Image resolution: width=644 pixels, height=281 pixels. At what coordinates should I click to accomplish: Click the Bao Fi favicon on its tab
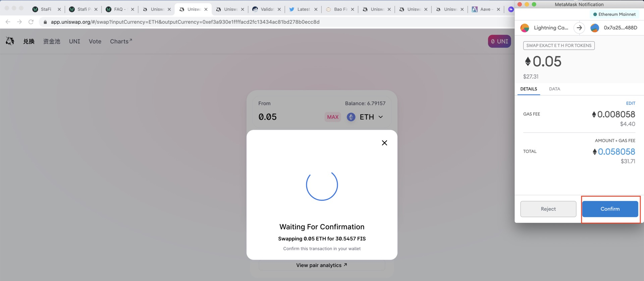pyautogui.click(x=328, y=9)
